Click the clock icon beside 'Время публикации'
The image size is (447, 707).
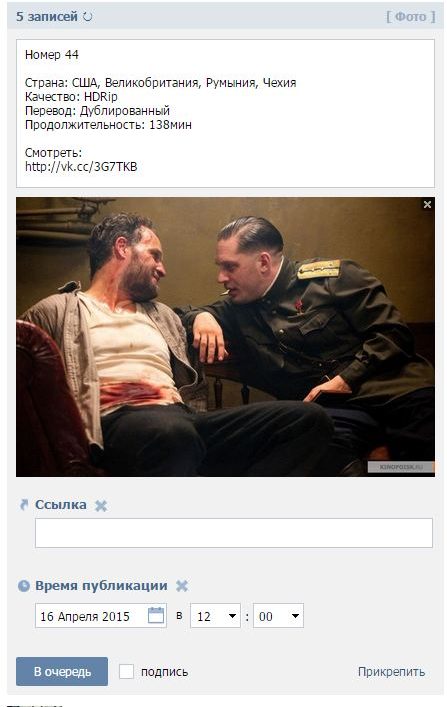coord(23,586)
